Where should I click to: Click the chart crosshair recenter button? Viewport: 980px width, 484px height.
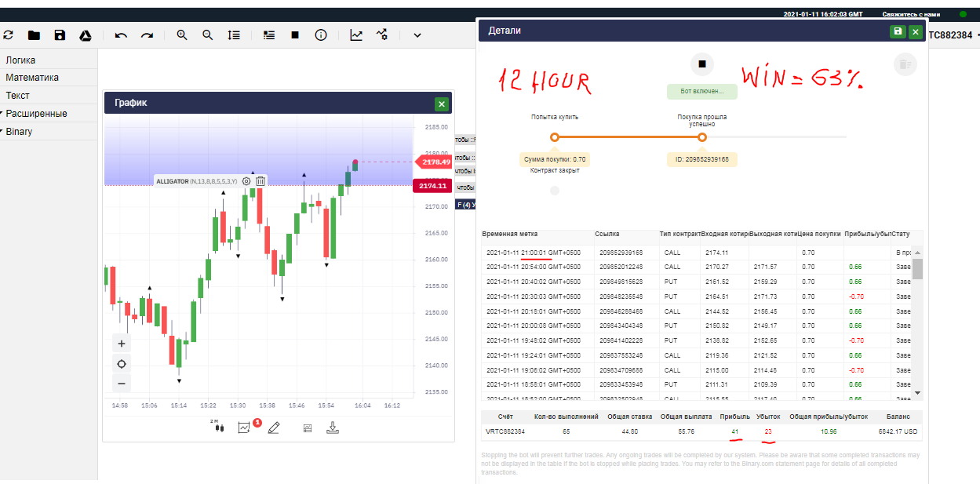click(x=122, y=364)
